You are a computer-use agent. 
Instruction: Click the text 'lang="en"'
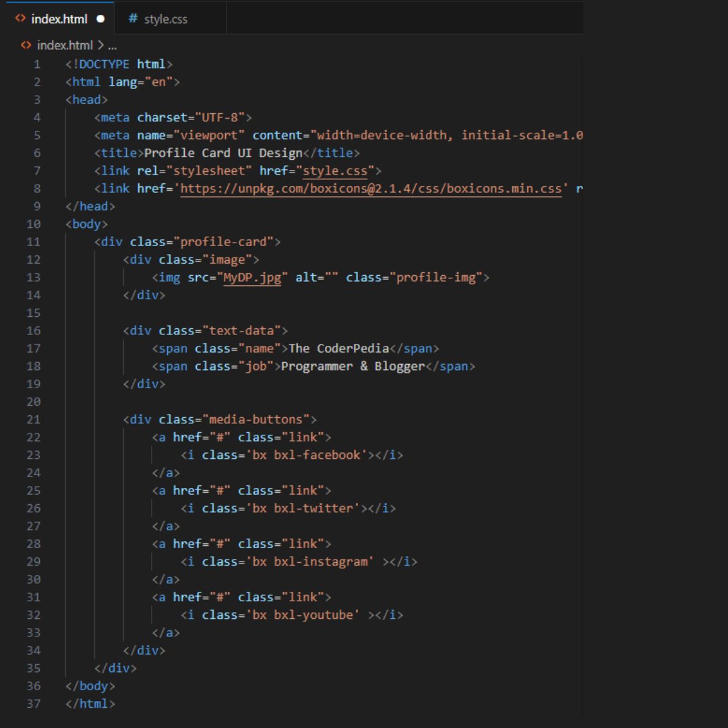(x=141, y=82)
